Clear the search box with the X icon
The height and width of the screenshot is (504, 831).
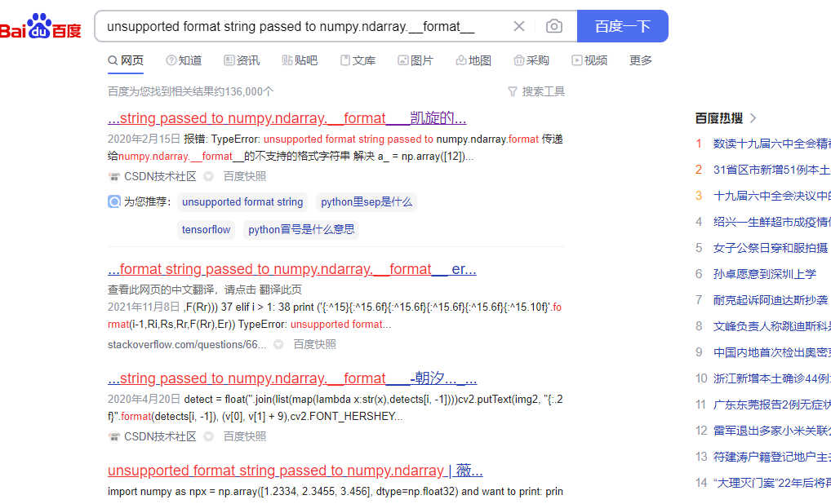point(519,26)
